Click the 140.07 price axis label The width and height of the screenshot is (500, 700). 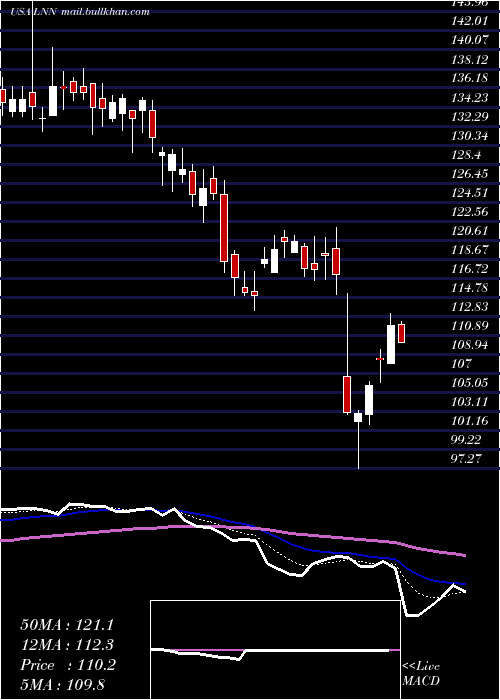coord(469,40)
